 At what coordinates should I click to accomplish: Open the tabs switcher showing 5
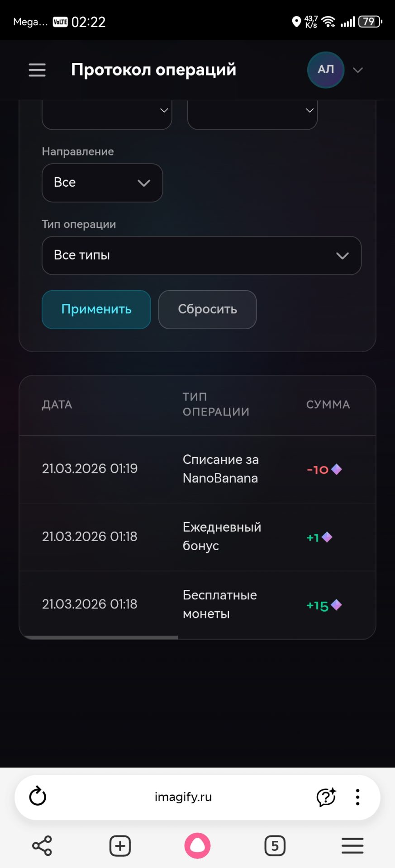pos(275,846)
